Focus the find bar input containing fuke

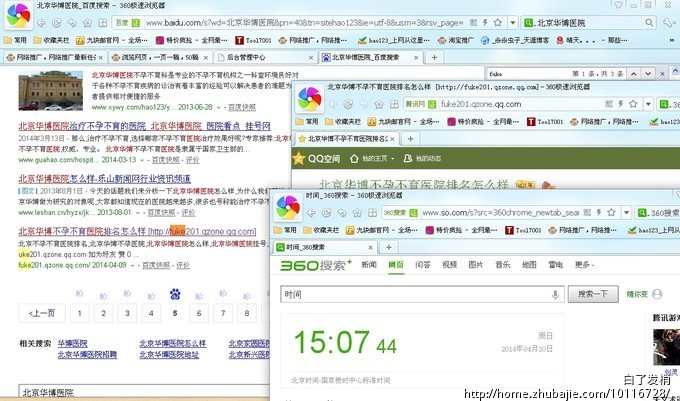[x=527, y=74]
